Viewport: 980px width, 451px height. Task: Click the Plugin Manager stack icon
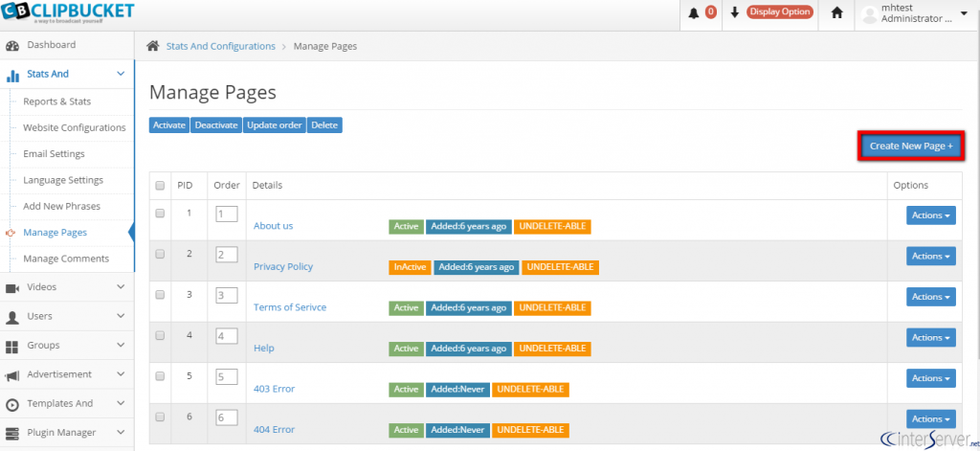point(11,433)
